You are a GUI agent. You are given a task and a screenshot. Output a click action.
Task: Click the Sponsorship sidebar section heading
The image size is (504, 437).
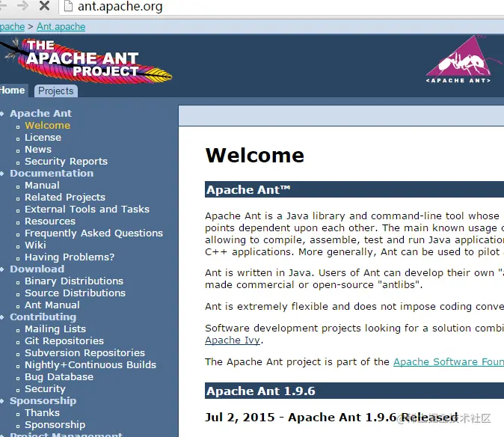pyautogui.click(x=43, y=400)
